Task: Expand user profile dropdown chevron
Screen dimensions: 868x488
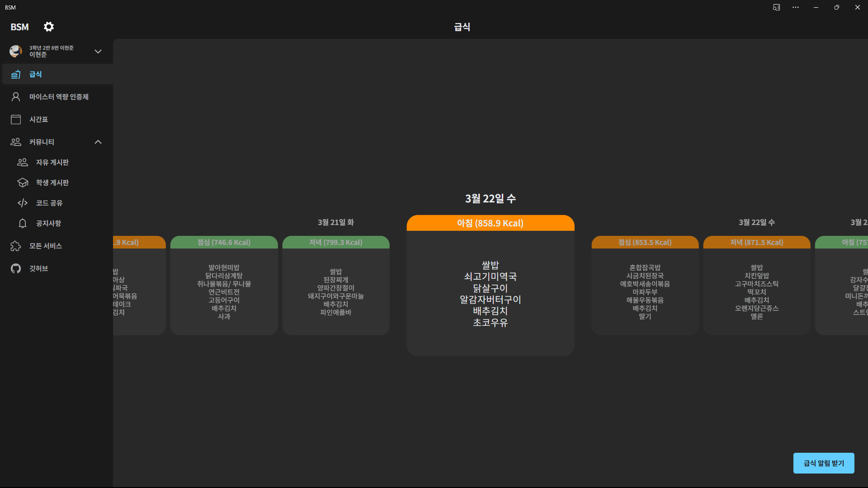Action: tap(98, 52)
